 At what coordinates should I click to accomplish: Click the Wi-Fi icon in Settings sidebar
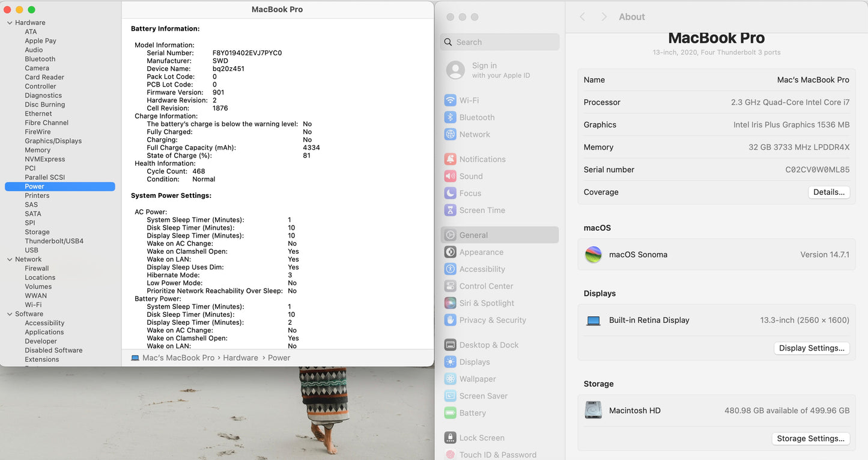pos(450,100)
